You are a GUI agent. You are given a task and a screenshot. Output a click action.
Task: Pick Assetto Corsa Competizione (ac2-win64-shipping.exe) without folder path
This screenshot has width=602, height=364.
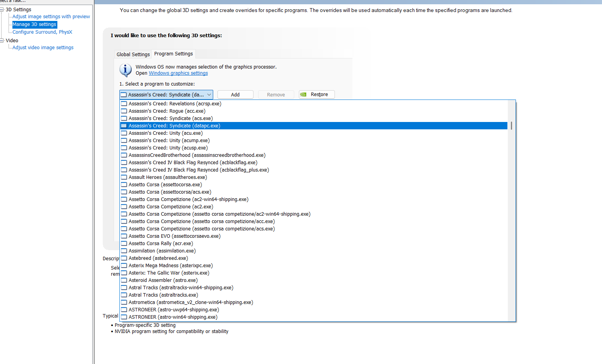pyautogui.click(x=314, y=199)
